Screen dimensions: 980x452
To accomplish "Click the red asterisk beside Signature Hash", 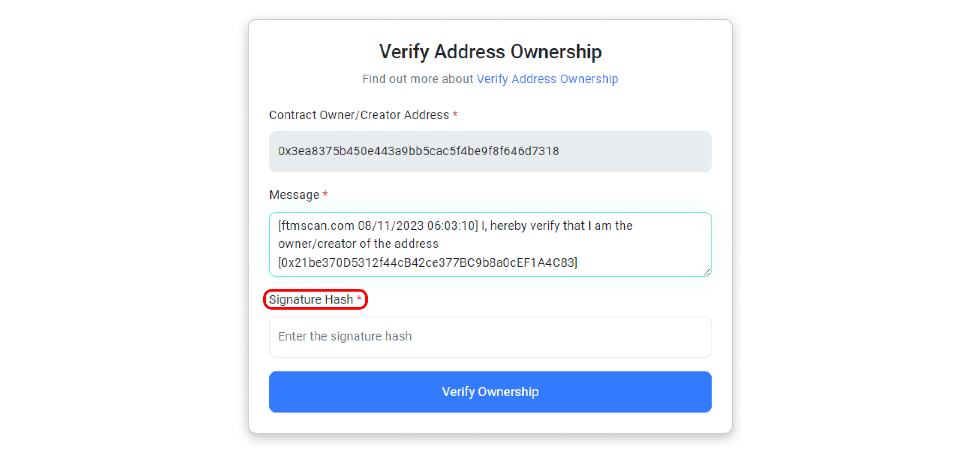I will click(359, 298).
